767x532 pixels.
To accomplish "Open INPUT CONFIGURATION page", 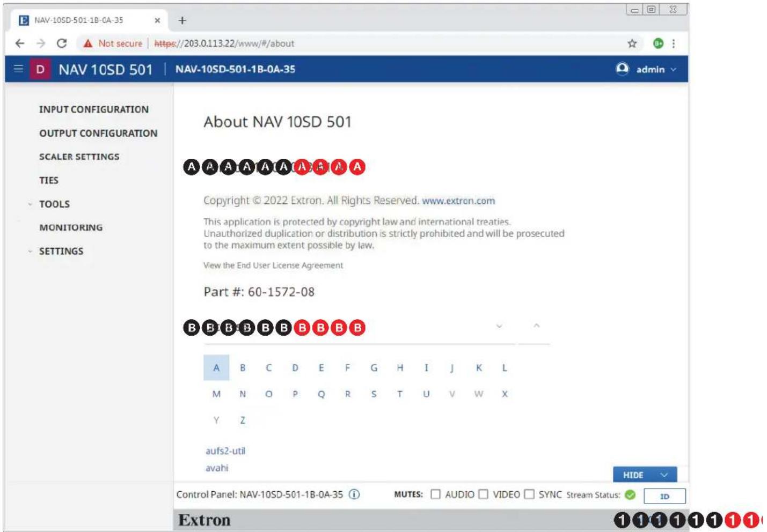I will (x=94, y=109).
